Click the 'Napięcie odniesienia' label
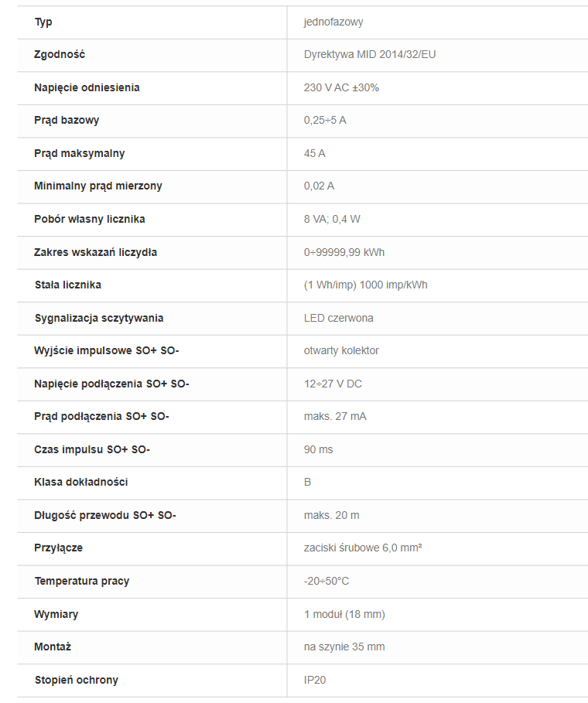Viewport: 588px width, 703px height. pos(87,88)
